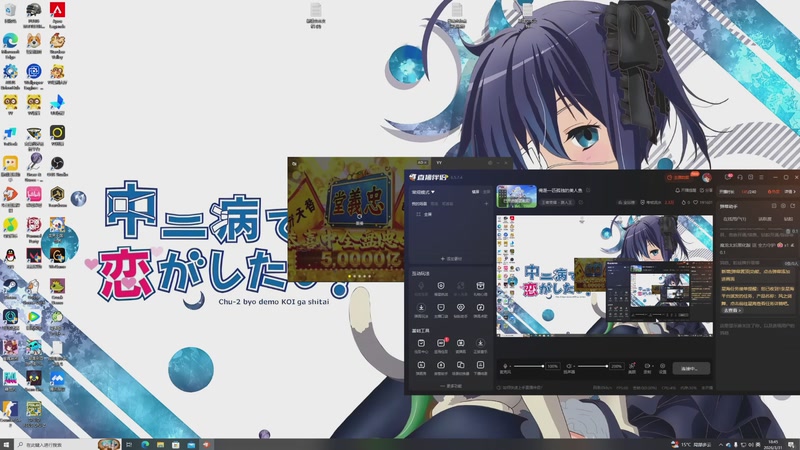This screenshot has height=450, width=800.
Task: Mute the microphone icon in bottom bar
Action: click(x=505, y=366)
